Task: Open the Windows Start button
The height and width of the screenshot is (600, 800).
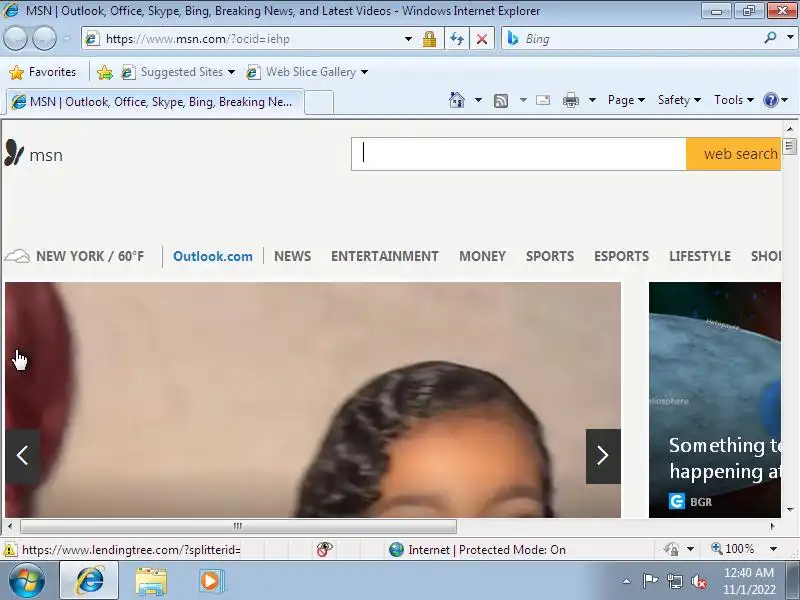Action: tap(27, 581)
